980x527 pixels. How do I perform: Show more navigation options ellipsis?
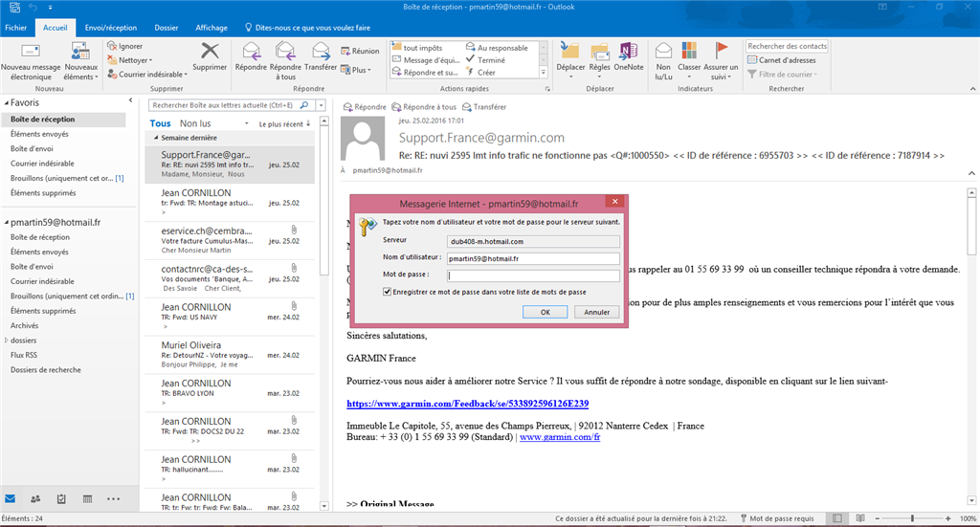tap(113, 499)
